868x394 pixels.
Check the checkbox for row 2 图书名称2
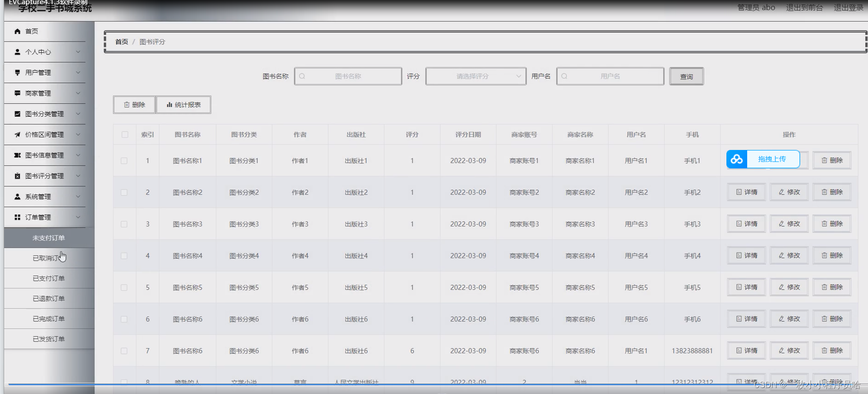tap(124, 192)
